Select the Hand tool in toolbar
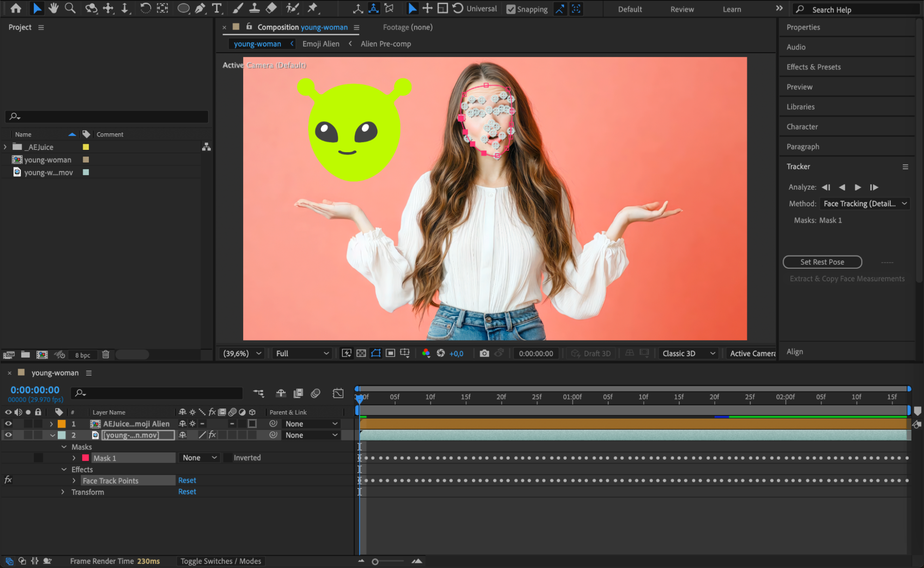The image size is (924, 568). [54, 8]
